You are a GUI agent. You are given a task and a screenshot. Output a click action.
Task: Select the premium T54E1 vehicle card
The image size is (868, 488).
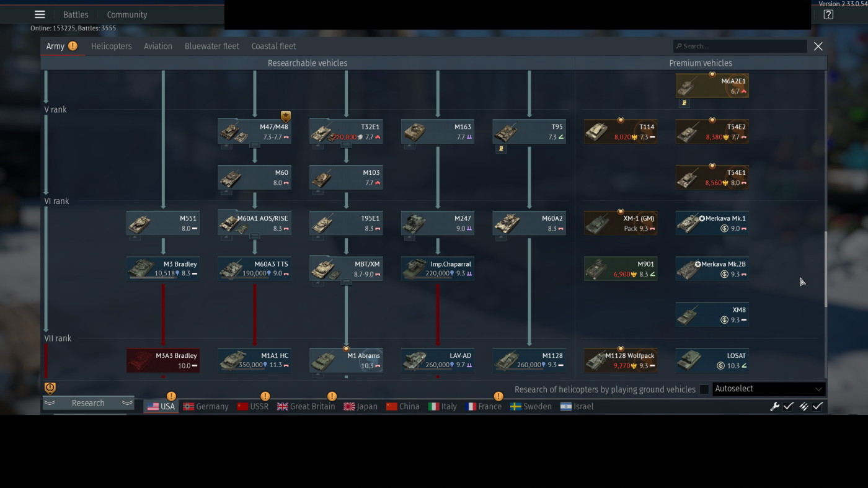[712, 178]
